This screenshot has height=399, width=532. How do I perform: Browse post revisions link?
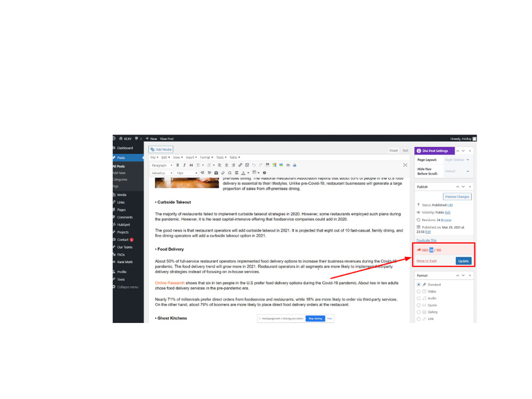point(446,220)
